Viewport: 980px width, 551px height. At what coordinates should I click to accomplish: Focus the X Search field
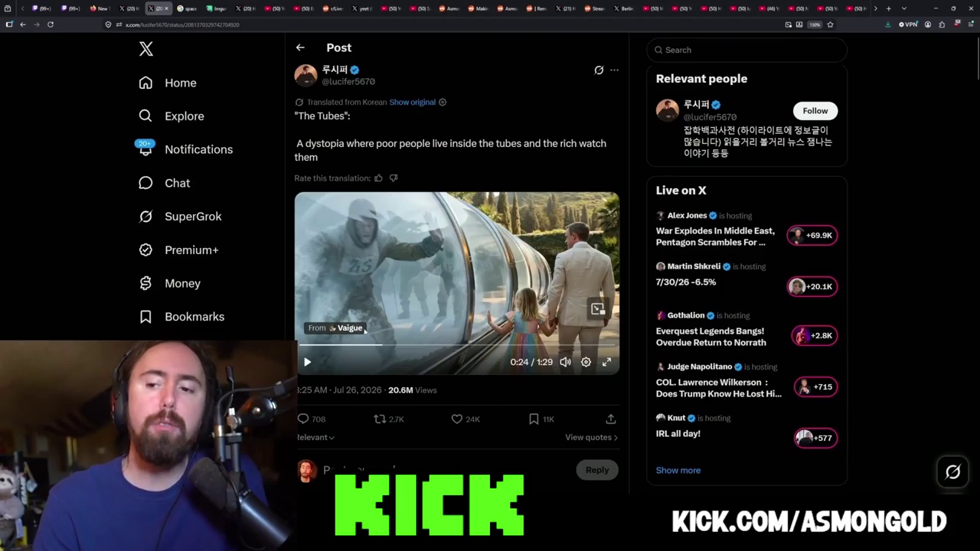[x=746, y=50]
